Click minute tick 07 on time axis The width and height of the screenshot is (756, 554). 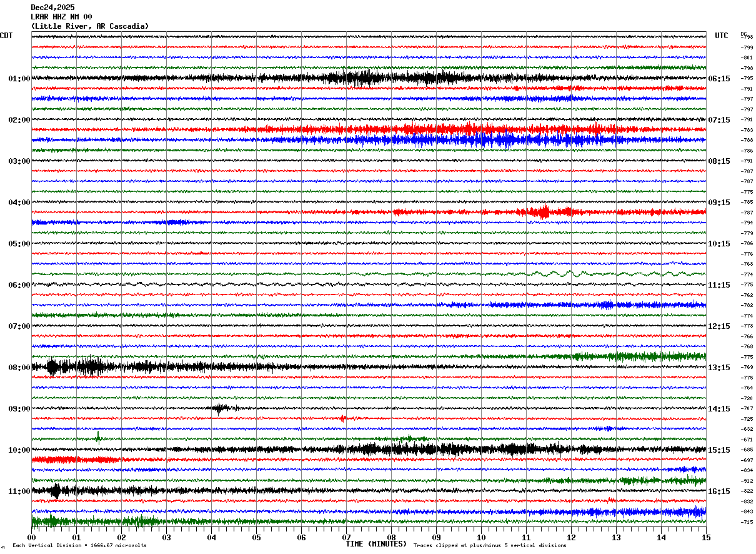pos(346,537)
